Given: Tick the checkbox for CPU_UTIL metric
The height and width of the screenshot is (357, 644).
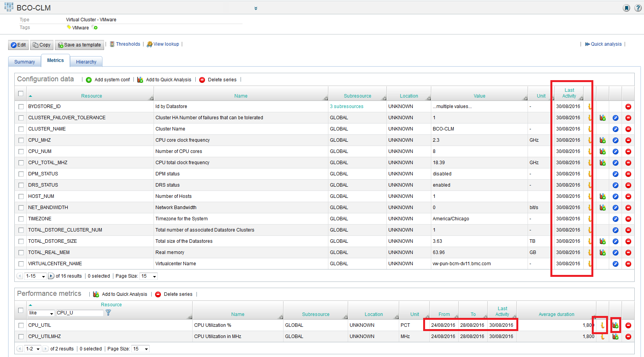Looking at the screenshot, I should (21, 325).
